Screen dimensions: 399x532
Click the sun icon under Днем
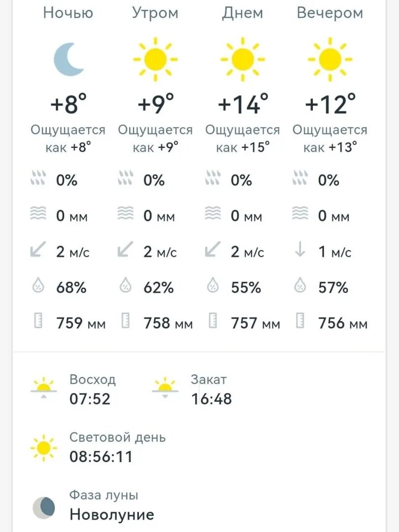[242, 60]
